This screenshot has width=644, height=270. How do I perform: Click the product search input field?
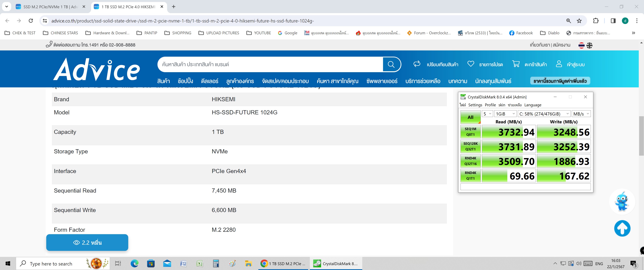[x=270, y=64]
